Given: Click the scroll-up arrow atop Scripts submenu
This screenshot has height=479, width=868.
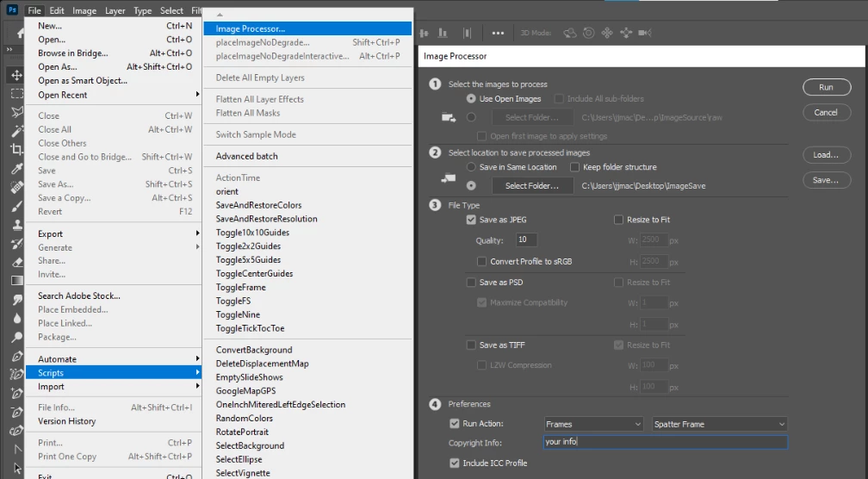Looking at the screenshot, I should coord(220,15).
